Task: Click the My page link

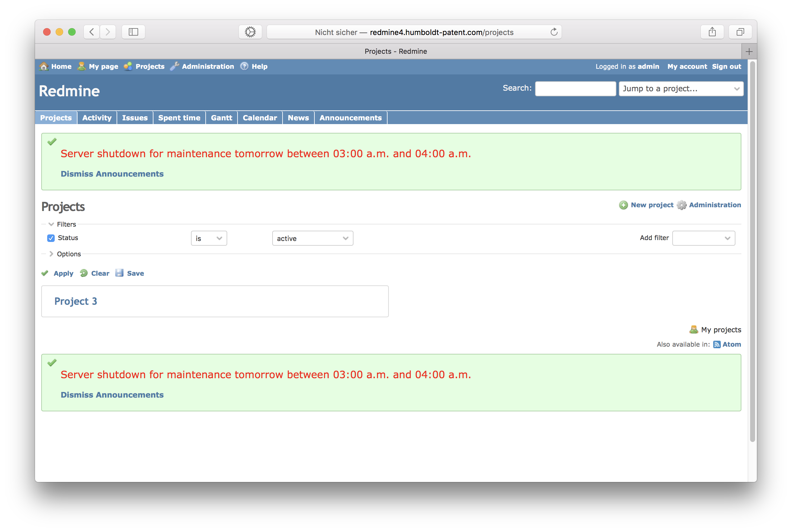Action: (x=103, y=67)
